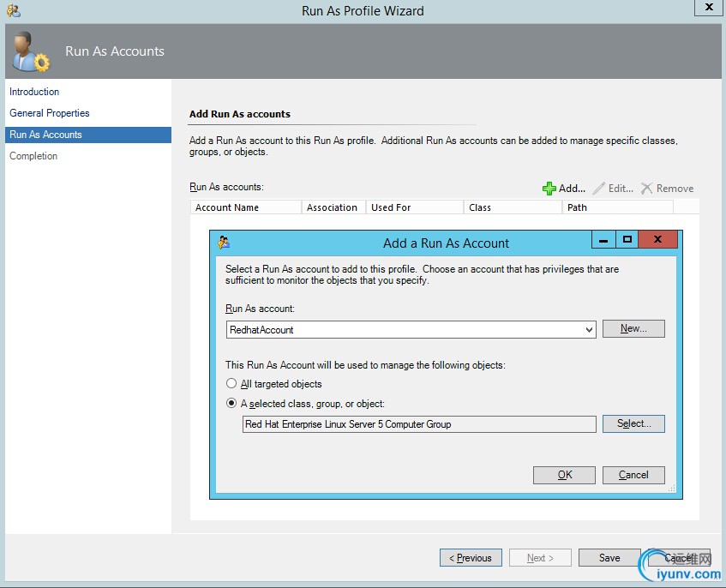Open the Run As account dropdown
The image size is (726, 588).
click(x=589, y=330)
